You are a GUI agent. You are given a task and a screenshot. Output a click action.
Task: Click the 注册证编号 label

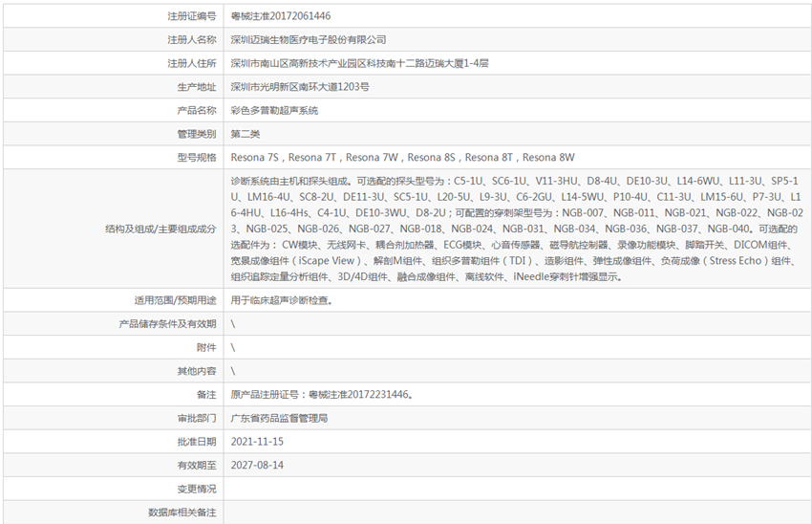pyautogui.click(x=192, y=16)
